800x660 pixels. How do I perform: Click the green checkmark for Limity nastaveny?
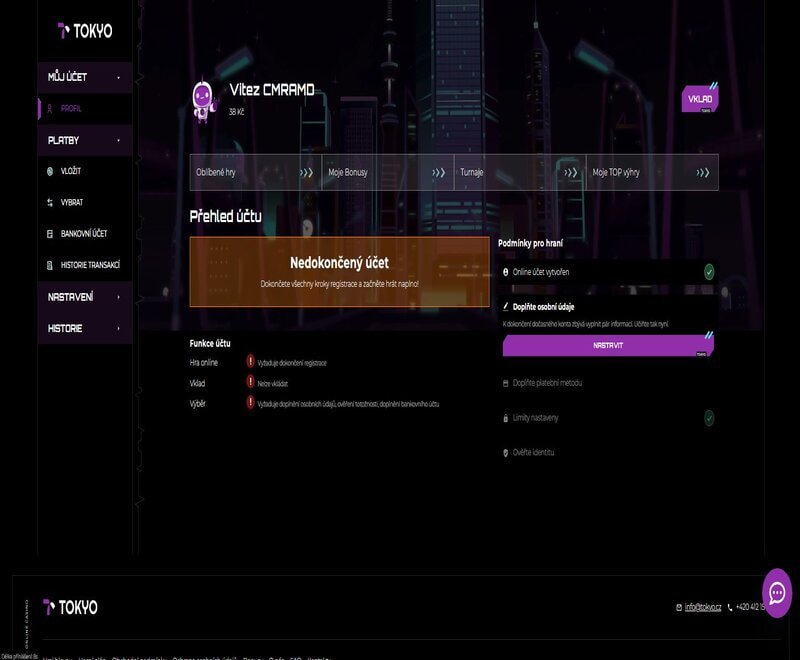tap(709, 418)
